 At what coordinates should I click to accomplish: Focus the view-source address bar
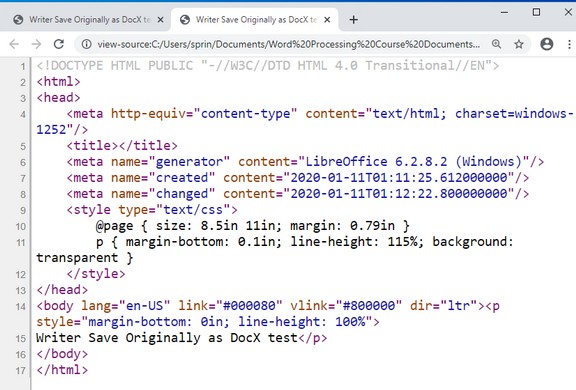click(288, 44)
